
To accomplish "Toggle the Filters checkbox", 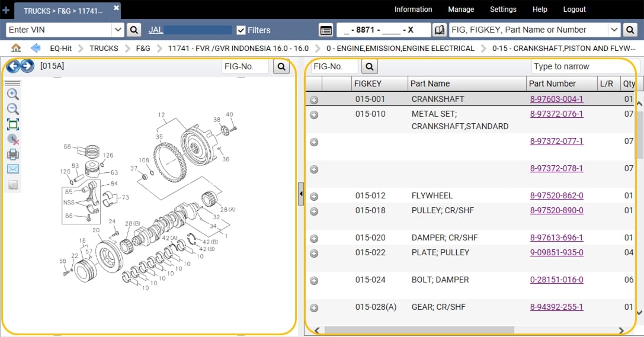I will click(241, 30).
